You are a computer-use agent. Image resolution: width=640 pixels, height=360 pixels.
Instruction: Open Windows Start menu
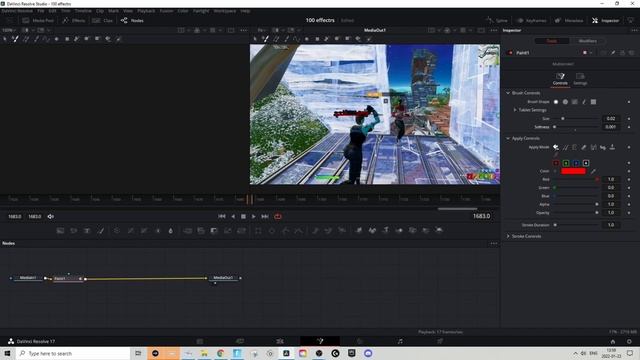click(7, 353)
